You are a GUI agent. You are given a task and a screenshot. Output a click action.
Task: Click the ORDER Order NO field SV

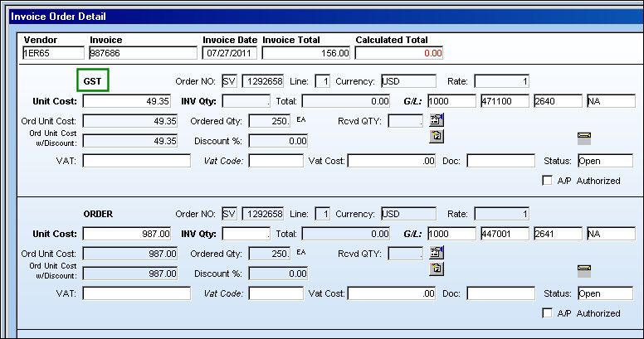(229, 214)
